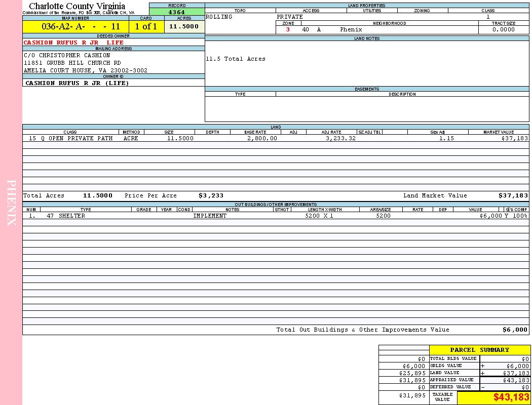Click the PRIVATE access value
Screen dimensions: 532x405
coord(290,17)
